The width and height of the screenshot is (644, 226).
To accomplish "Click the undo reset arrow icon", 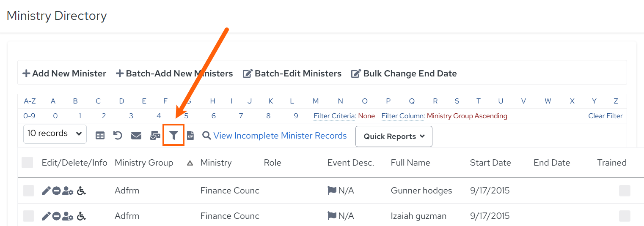I will pyautogui.click(x=118, y=135).
